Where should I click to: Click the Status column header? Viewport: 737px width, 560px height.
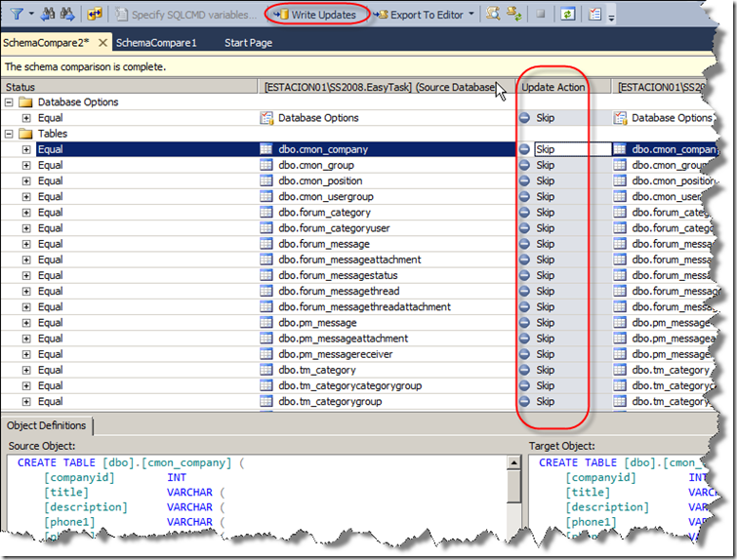click(x=129, y=87)
